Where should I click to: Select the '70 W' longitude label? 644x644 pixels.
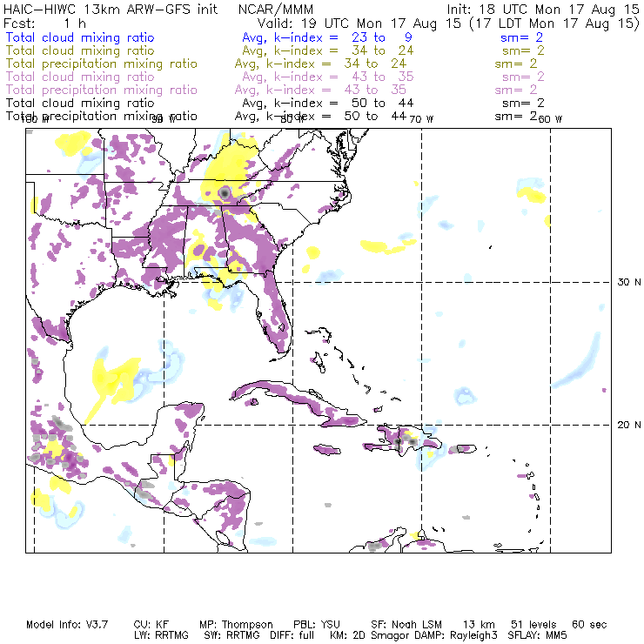[x=421, y=119]
